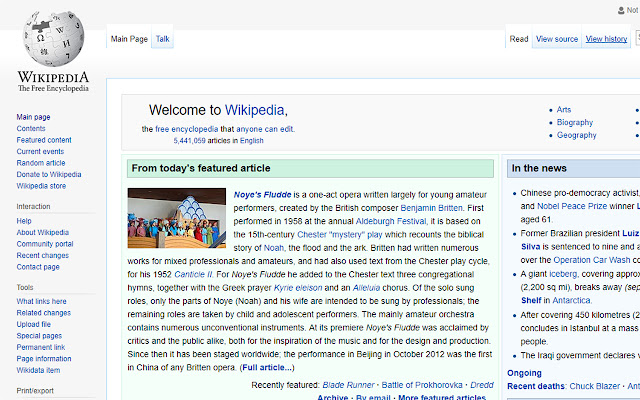Open the Operation Car Wash link
640x400 pixels.
tap(592, 260)
